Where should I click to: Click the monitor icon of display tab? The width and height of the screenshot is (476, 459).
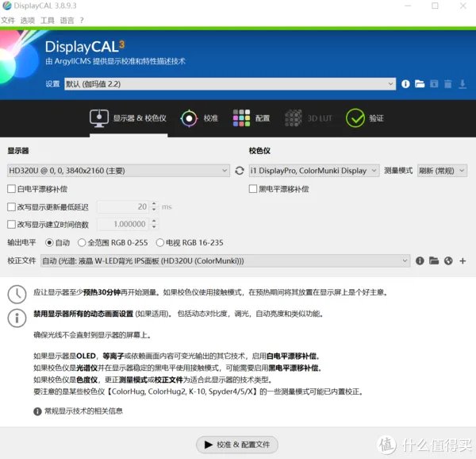99,118
